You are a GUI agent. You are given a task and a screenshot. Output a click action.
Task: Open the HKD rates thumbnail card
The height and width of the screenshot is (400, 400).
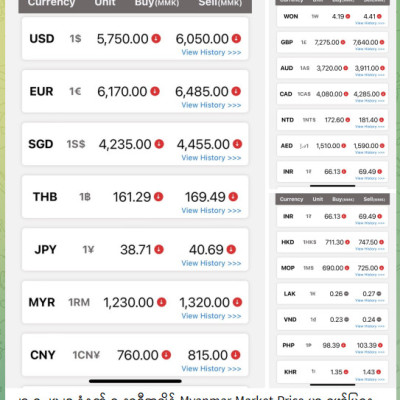(x=332, y=242)
